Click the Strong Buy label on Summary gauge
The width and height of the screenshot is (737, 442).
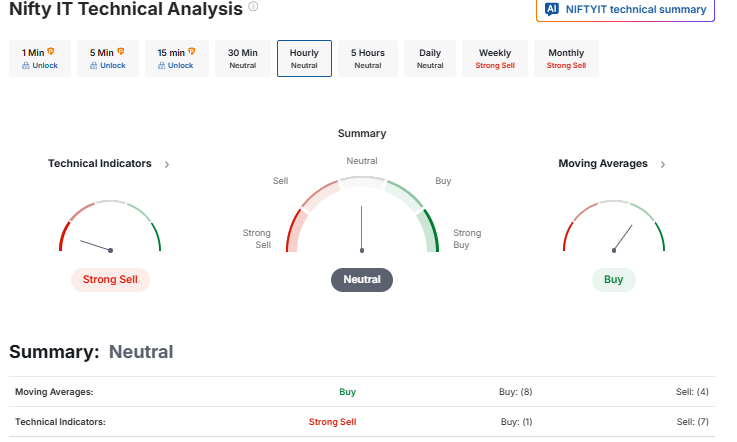(467, 239)
